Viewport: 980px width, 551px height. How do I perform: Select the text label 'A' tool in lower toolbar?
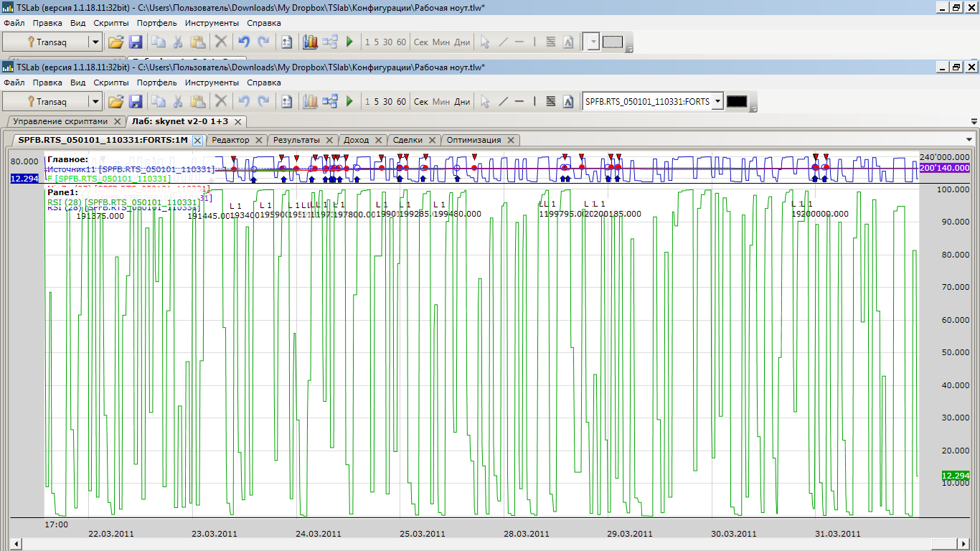568,102
